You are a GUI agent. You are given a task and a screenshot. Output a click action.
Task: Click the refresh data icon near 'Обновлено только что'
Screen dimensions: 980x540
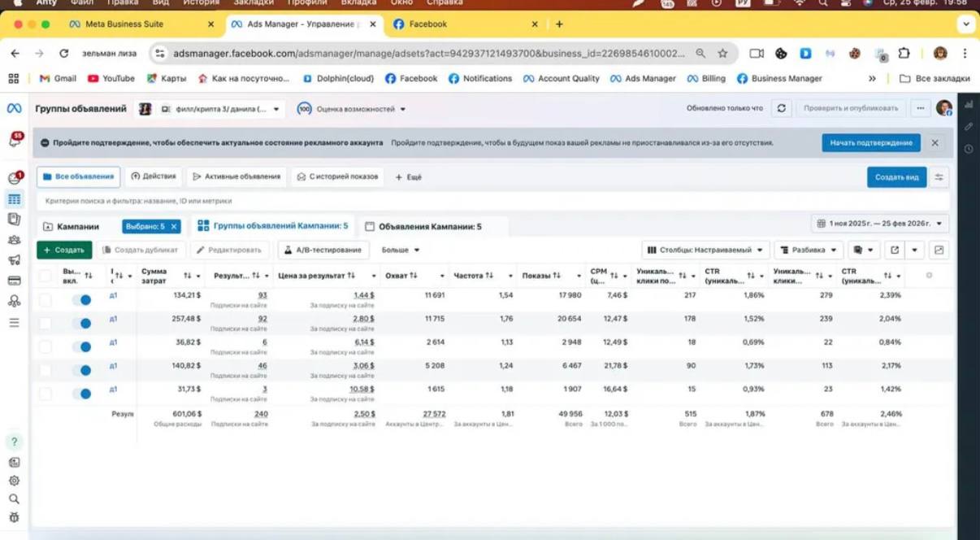click(781, 108)
